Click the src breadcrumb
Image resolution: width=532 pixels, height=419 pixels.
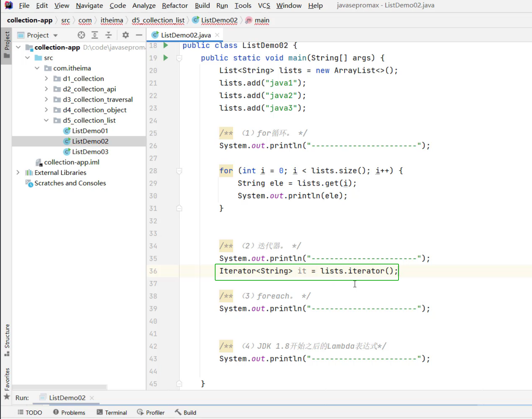[65, 20]
